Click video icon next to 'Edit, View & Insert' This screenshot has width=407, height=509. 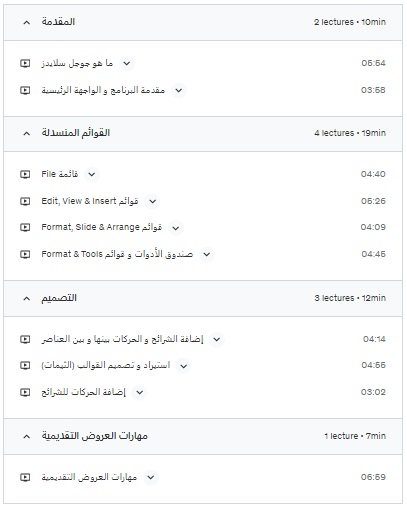click(x=25, y=201)
